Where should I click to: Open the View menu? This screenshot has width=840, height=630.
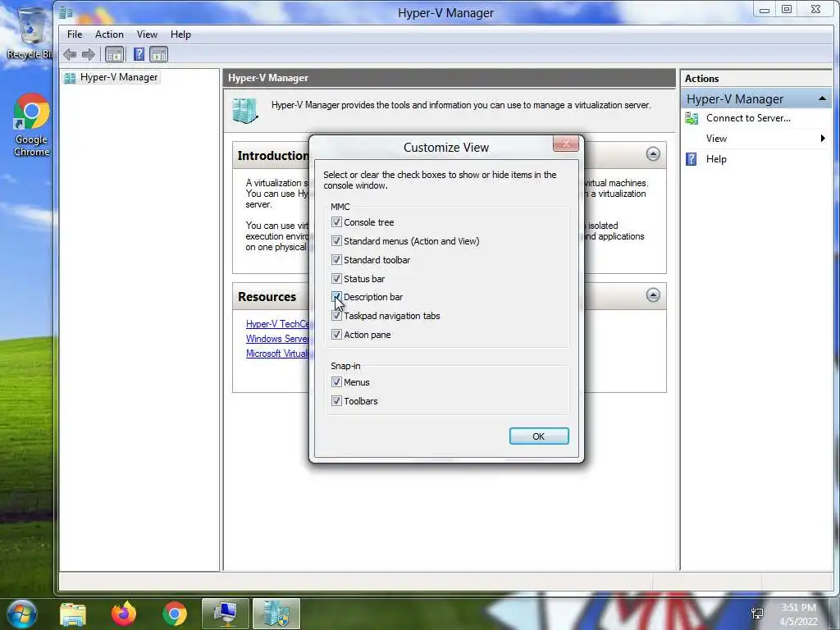(x=147, y=34)
